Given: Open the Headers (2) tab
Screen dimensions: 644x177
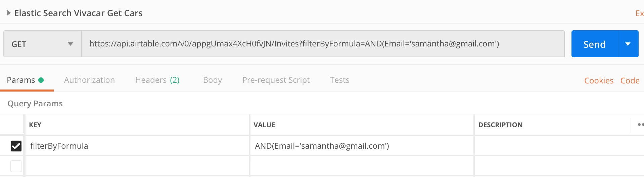Looking at the screenshot, I should pyautogui.click(x=157, y=80).
